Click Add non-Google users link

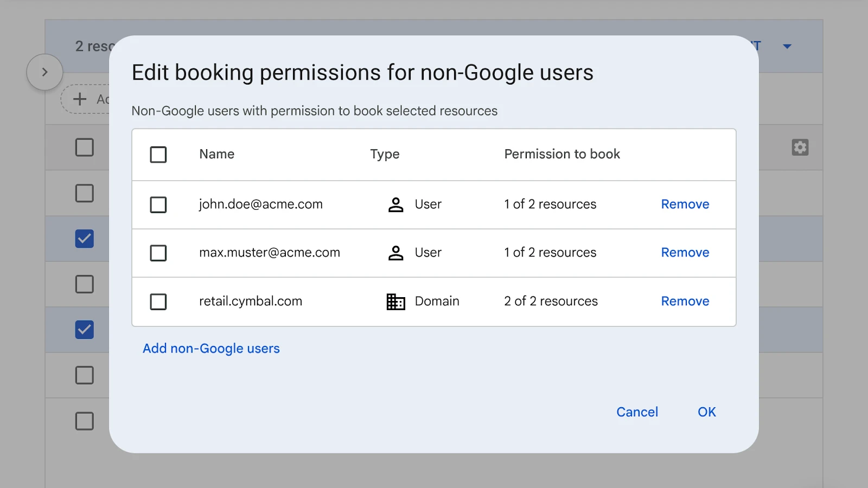coord(211,349)
